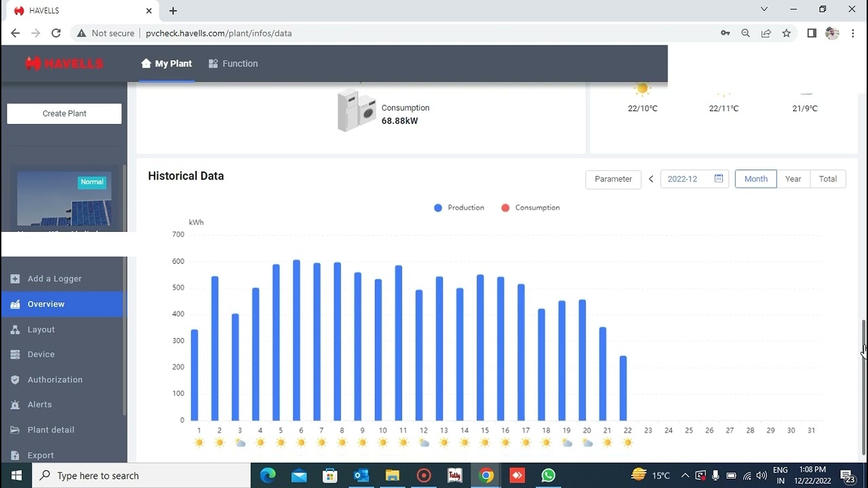
Task: Click the sun weather icon under day 1
Action: click(x=199, y=443)
